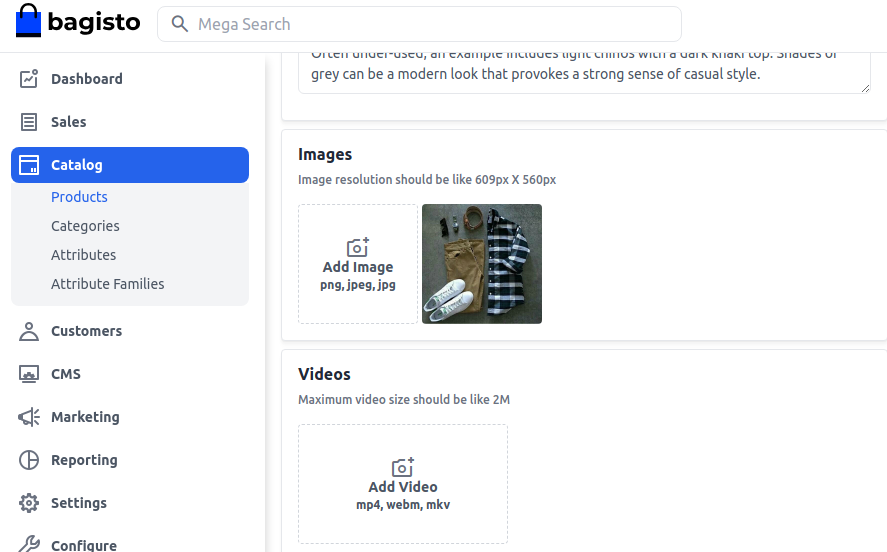Click the Images section heading
This screenshot has width=887, height=552.
tap(325, 154)
